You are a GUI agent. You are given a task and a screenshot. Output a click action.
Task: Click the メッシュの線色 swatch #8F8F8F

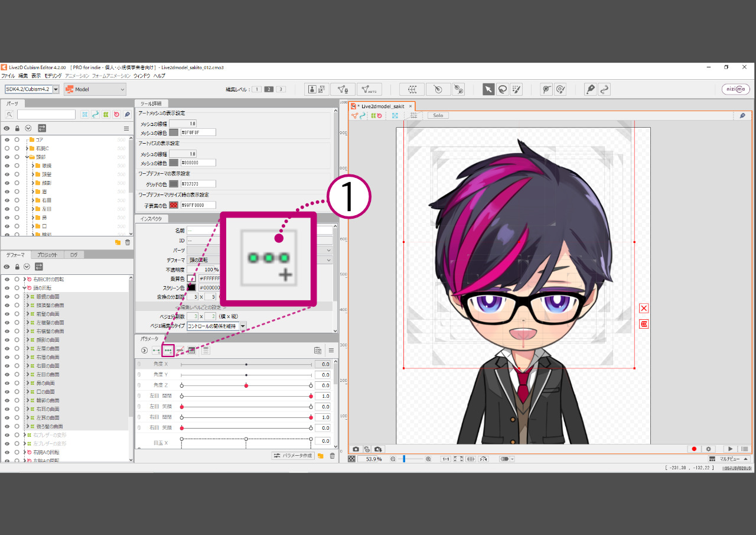(x=174, y=132)
